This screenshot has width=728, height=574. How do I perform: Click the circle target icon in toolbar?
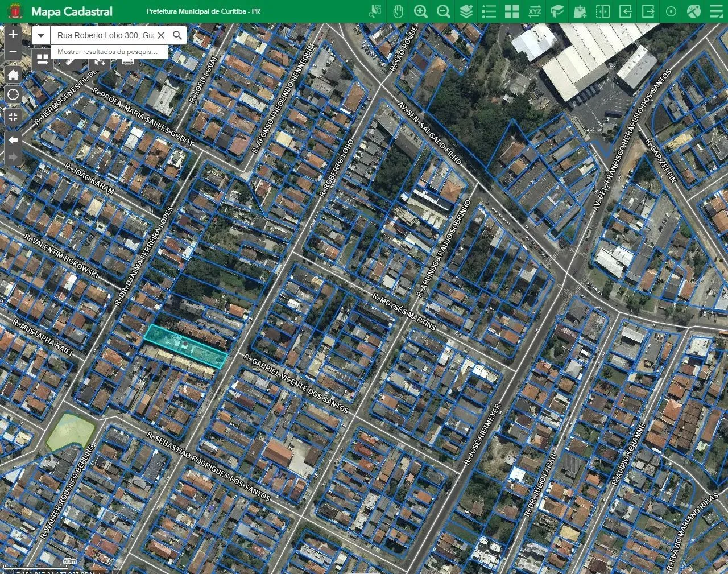click(x=671, y=11)
